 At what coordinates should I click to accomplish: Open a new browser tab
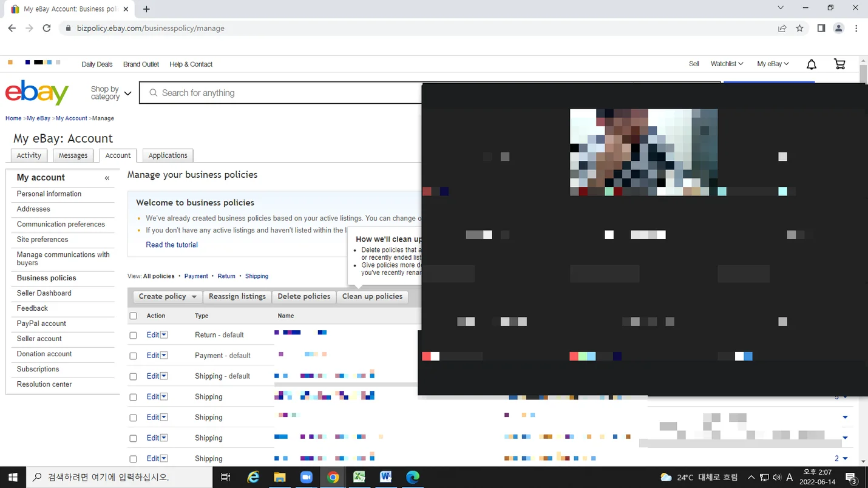[146, 9]
